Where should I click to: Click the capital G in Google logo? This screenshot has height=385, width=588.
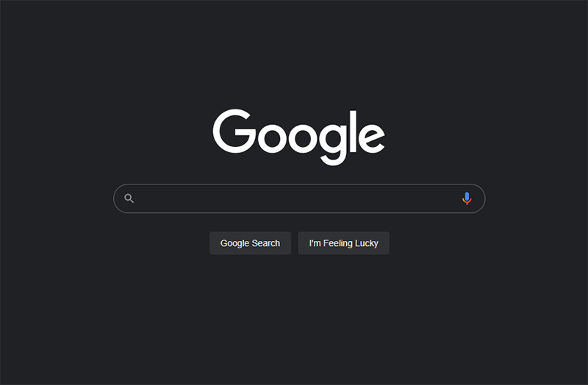point(234,132)
